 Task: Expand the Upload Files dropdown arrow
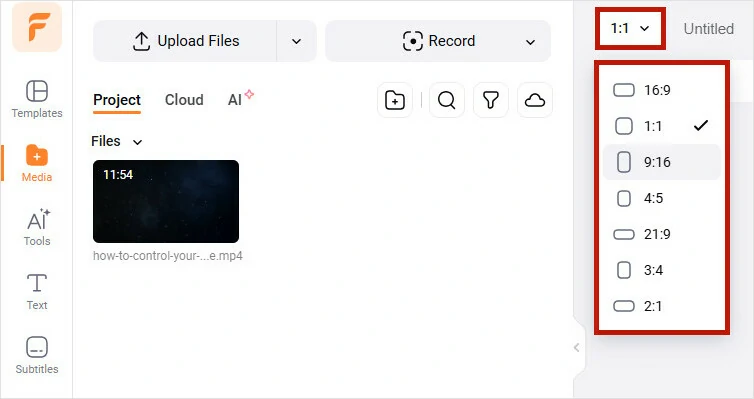[297, 41]
